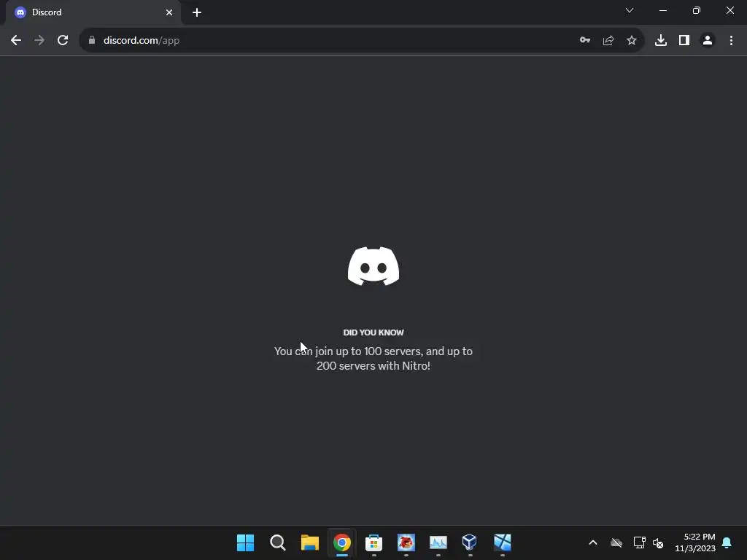The height and width of the screenshot is (560, 747).
Task: Click the text "200 servers with Nitro!"
Action: coord(373,366)
